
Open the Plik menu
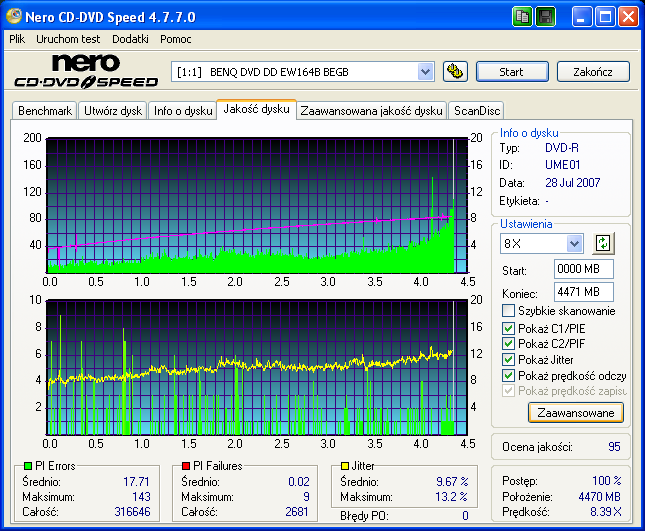(x=17, y=39)
